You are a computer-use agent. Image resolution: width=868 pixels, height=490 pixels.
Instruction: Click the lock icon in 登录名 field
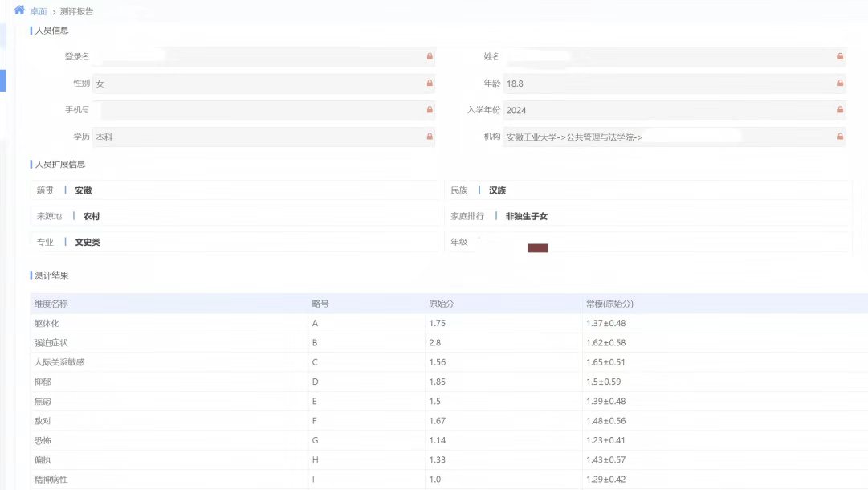(430, 56)
